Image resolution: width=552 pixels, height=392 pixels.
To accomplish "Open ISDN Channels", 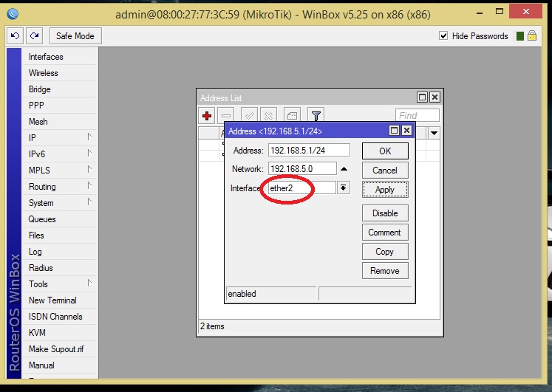I will click(x=60, y=317).
